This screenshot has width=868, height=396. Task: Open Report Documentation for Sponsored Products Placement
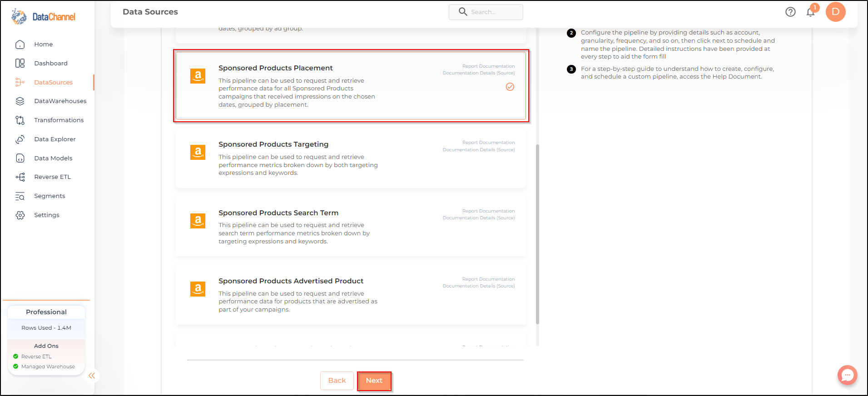click(489, 66)
